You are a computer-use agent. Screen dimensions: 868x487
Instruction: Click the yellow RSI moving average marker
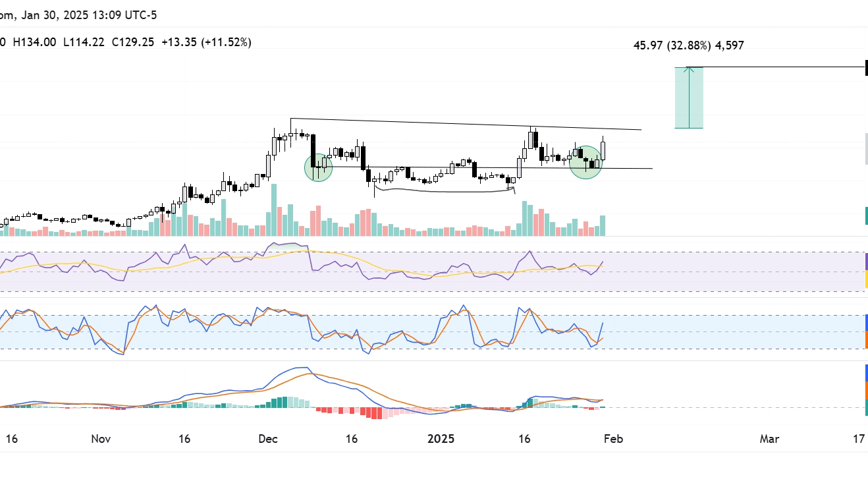[865, 279]
